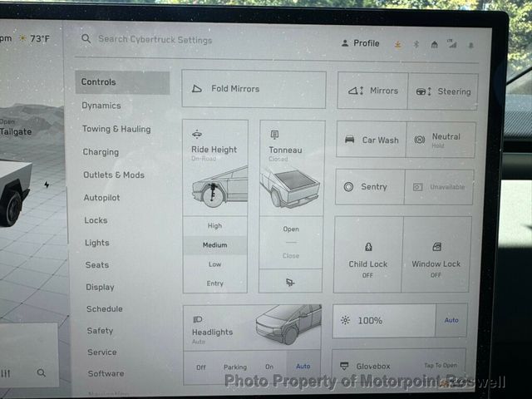Go to Towing & Hauling settings
Screen dimensions: 532x399
116,129
